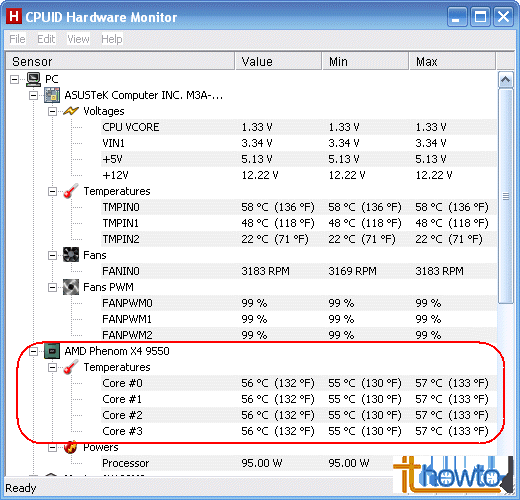Viewport: 520px width, 500px height.
Task: Click the Powers flame icon
Action: tap(71, 447)
